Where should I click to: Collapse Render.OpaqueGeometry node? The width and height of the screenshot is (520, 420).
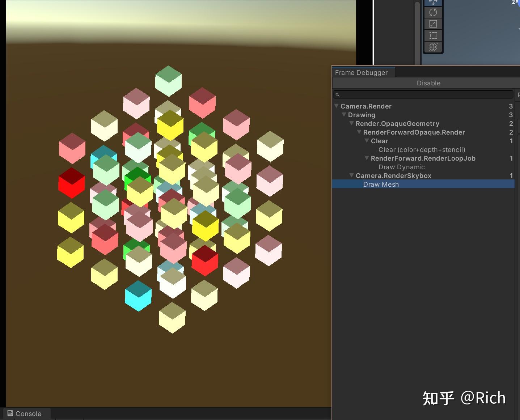351,123
